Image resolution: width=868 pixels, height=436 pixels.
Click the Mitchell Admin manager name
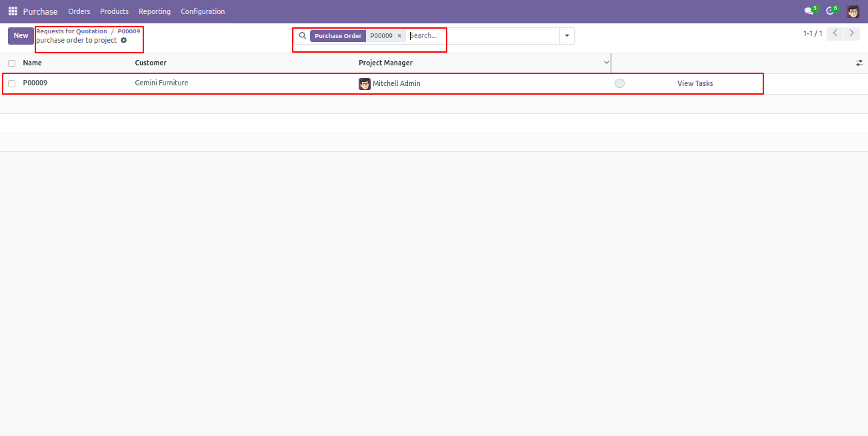pos(397,84)
